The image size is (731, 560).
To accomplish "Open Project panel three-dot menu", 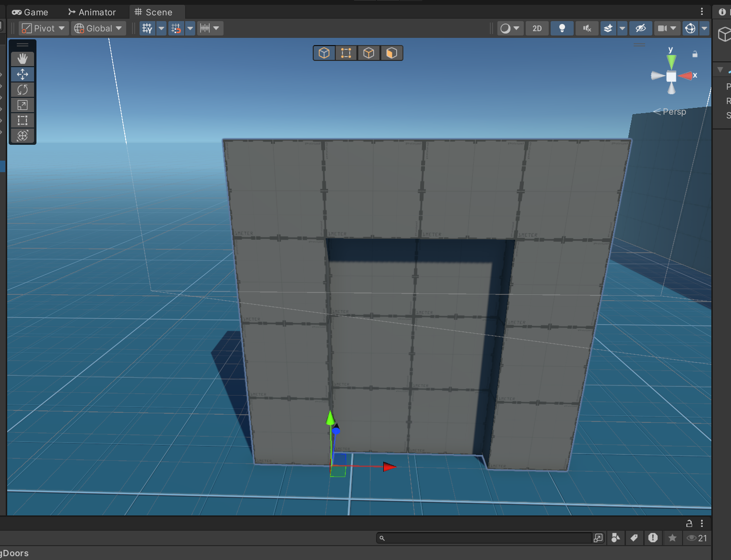I will click(702, 523).
